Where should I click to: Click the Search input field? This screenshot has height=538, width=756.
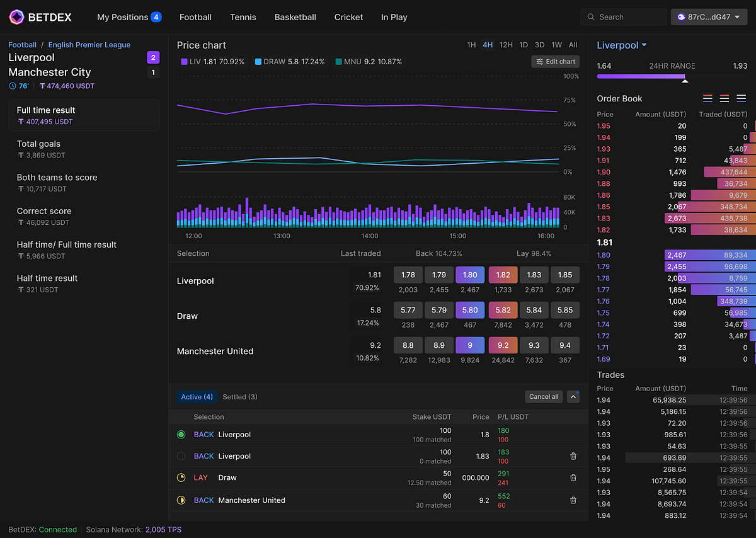[x=624, y=17]
